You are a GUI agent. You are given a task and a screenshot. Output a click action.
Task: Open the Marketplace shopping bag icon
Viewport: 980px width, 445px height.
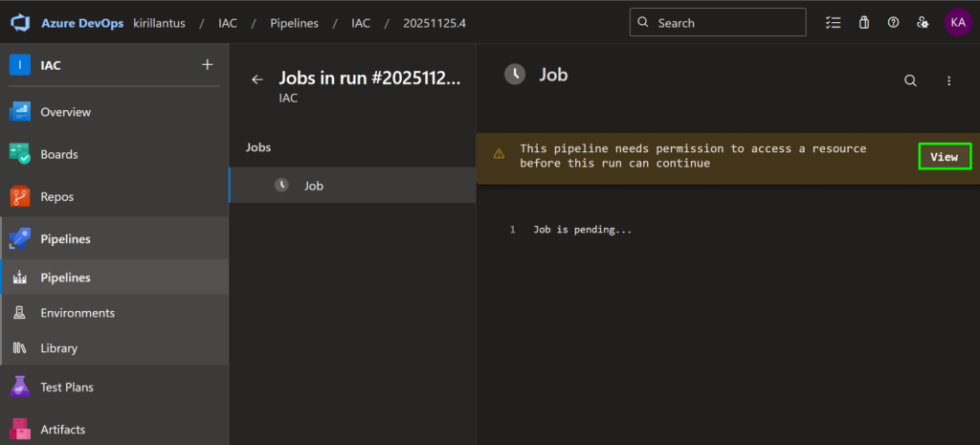tap(863, 22)
